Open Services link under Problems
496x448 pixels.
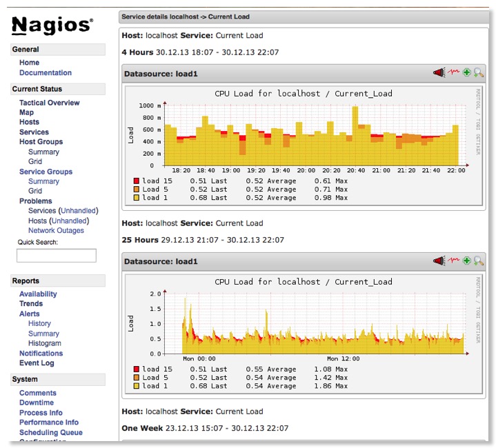pos(42,211)
